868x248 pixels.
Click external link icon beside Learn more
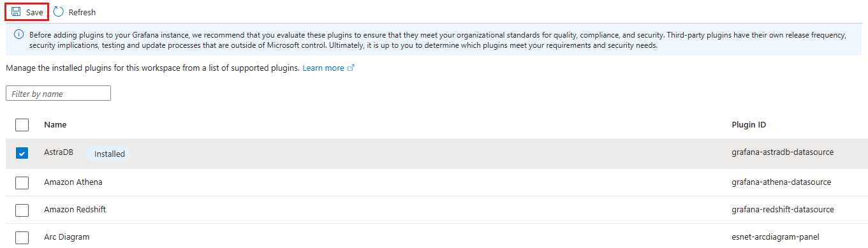pyautogui.click(x=351, y=68)
